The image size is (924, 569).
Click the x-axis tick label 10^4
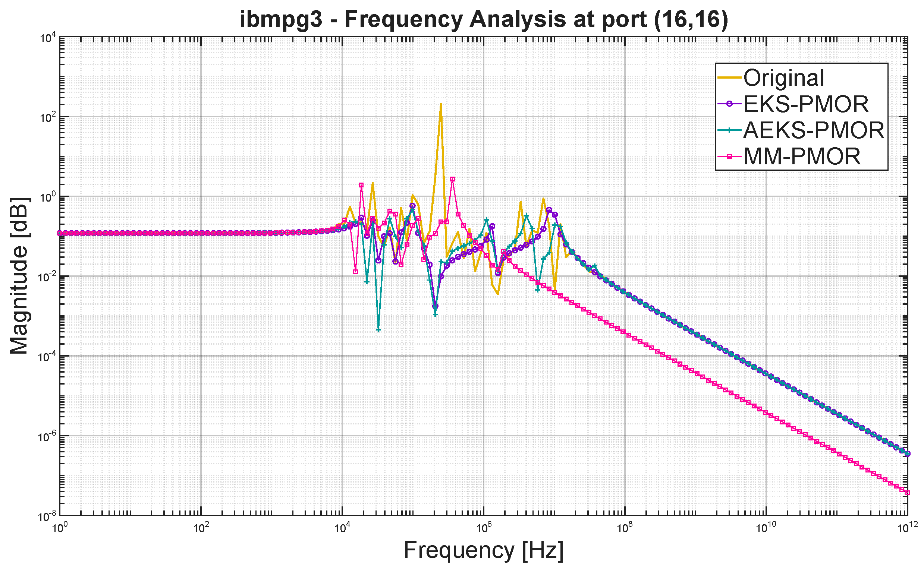click(x=342, y=527)
